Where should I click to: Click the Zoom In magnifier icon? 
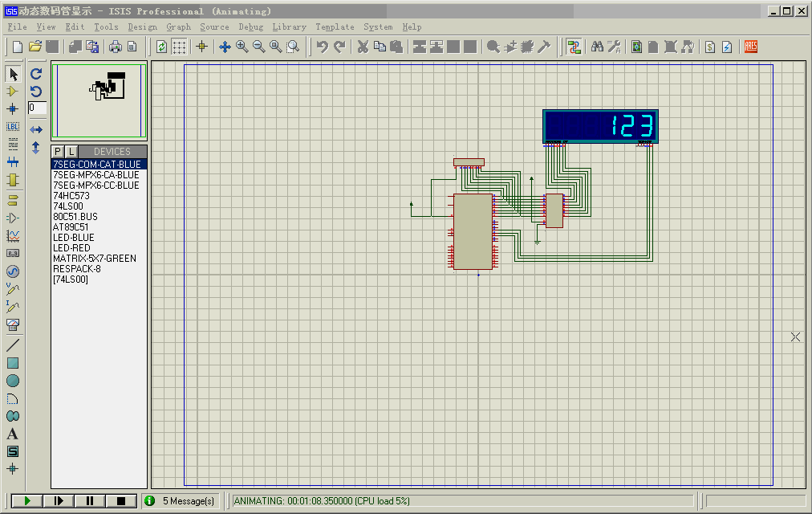(x=242, y=47)
